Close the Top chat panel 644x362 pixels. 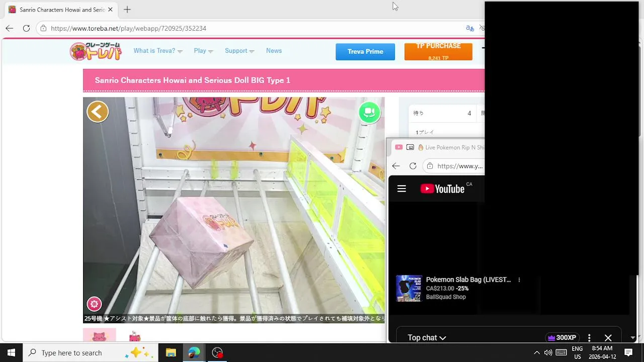point(608,338)
